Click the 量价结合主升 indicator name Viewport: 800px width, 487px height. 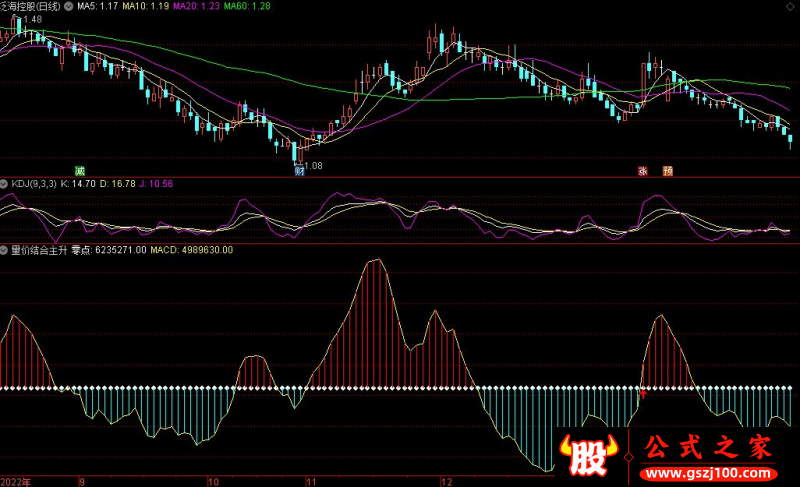click(x=38, y=249)
